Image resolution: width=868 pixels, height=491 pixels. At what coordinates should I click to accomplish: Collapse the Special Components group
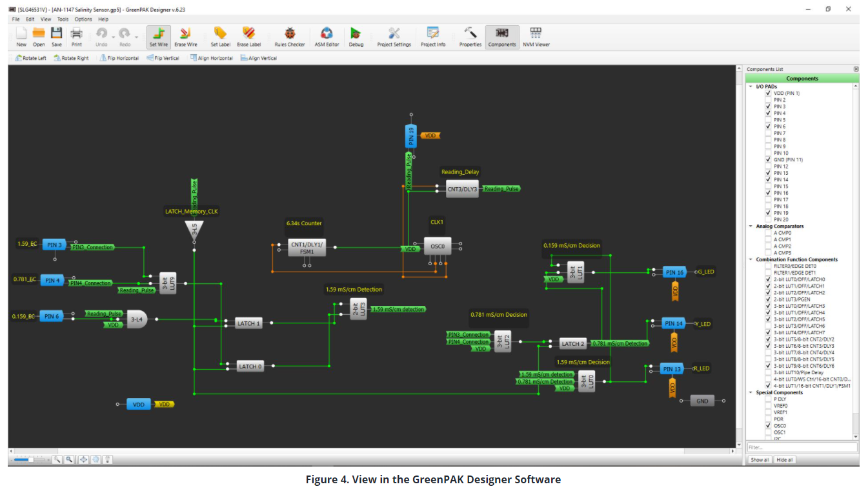[751, 392]
